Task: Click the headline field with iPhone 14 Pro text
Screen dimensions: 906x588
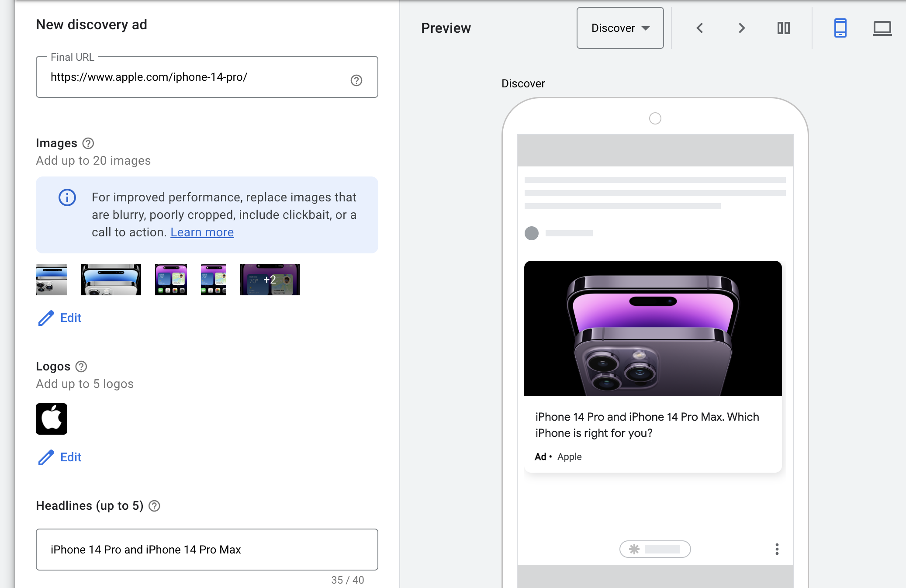Action: tap(207, 550)
